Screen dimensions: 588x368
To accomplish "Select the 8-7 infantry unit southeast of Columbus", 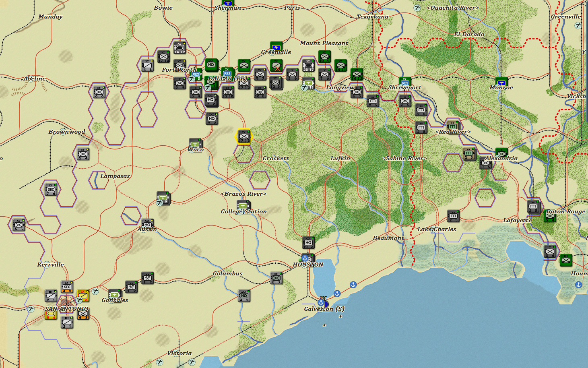I will click(276, 278).
